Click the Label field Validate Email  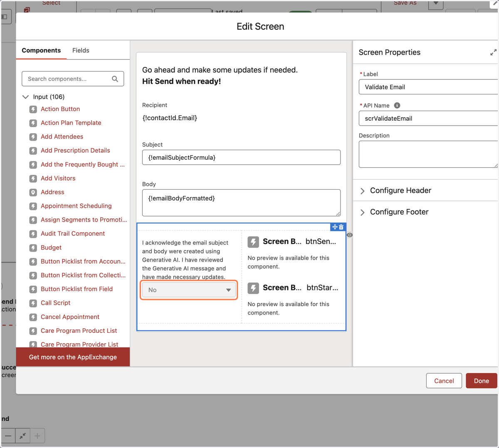tap(428, 87)
